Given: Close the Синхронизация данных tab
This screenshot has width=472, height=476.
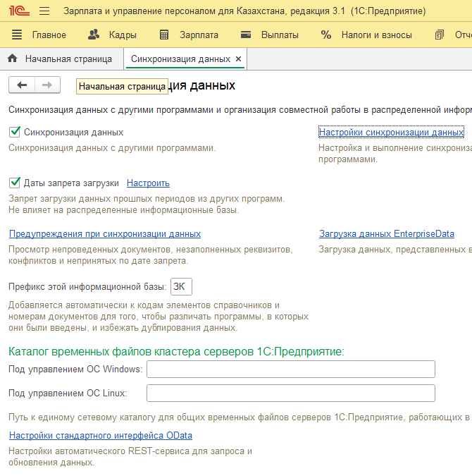Looking at the screenshot, I should click(238, 59).
